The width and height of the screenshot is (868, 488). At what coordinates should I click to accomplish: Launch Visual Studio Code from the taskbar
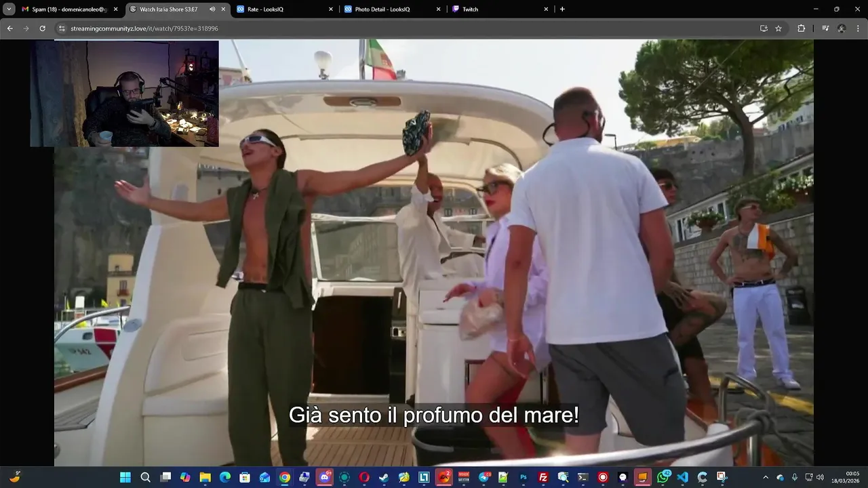click(x=682, y=477)
